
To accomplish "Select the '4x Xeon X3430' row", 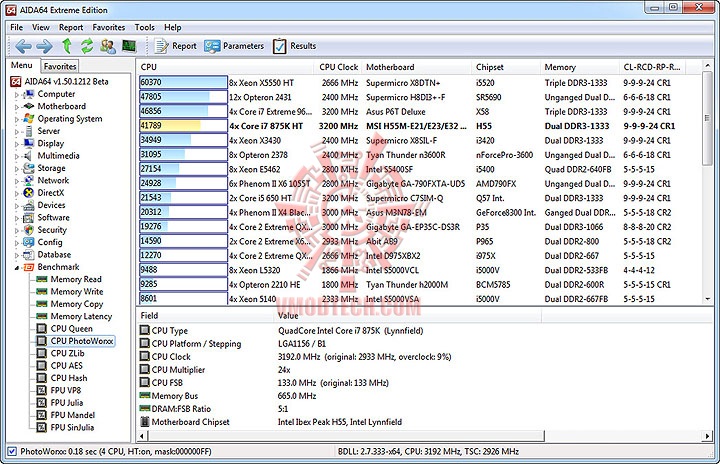I will [421, 141].
